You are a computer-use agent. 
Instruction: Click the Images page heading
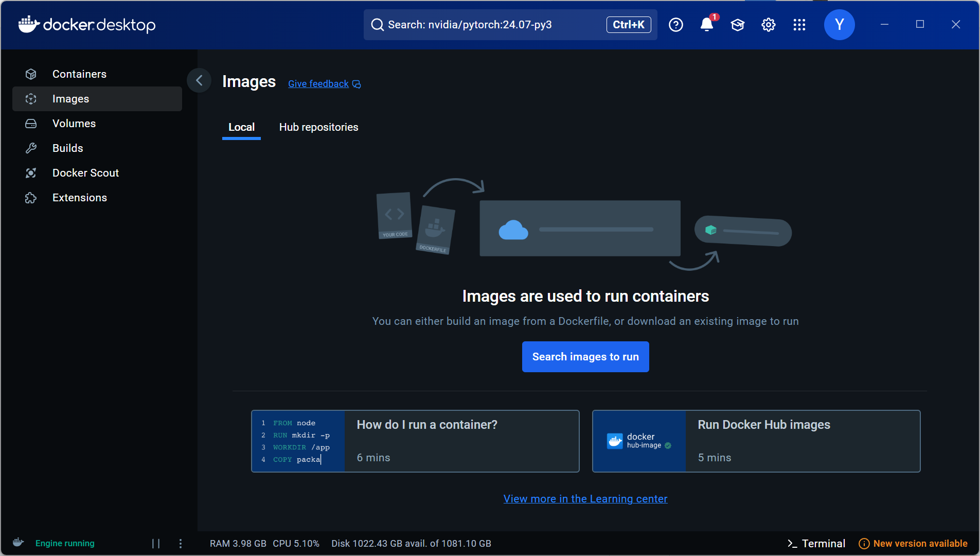[x=249, y=82]
